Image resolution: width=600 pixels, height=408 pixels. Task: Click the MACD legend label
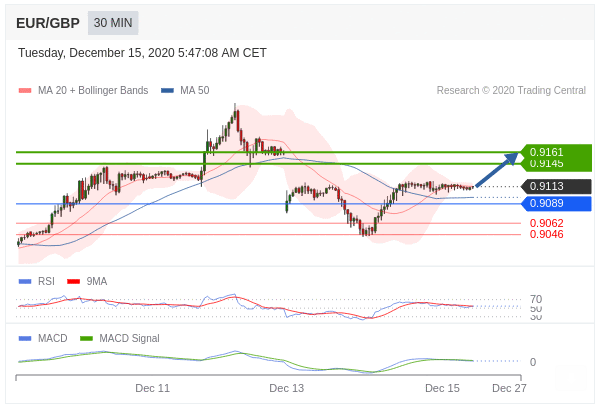pos(53,338)
